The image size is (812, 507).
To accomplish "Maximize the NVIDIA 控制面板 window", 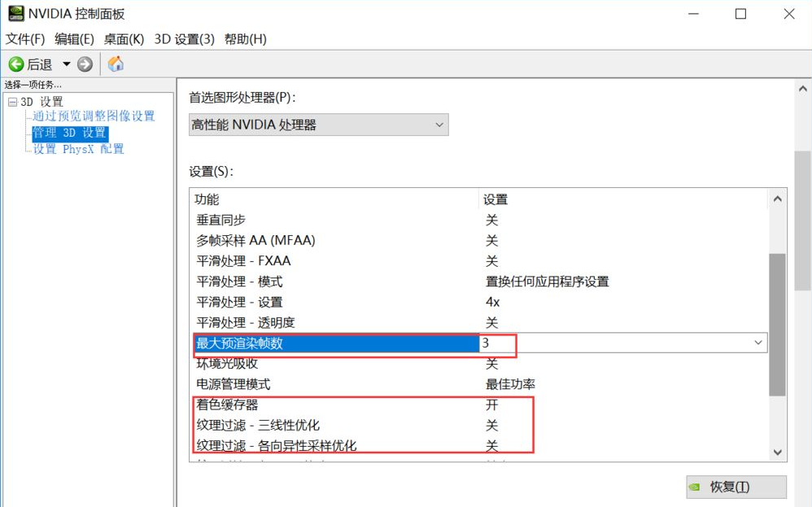I will tap(741, 14).
